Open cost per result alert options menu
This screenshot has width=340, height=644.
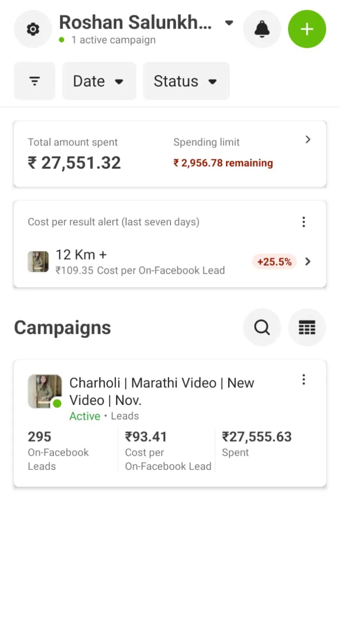[x=303, y=222]
